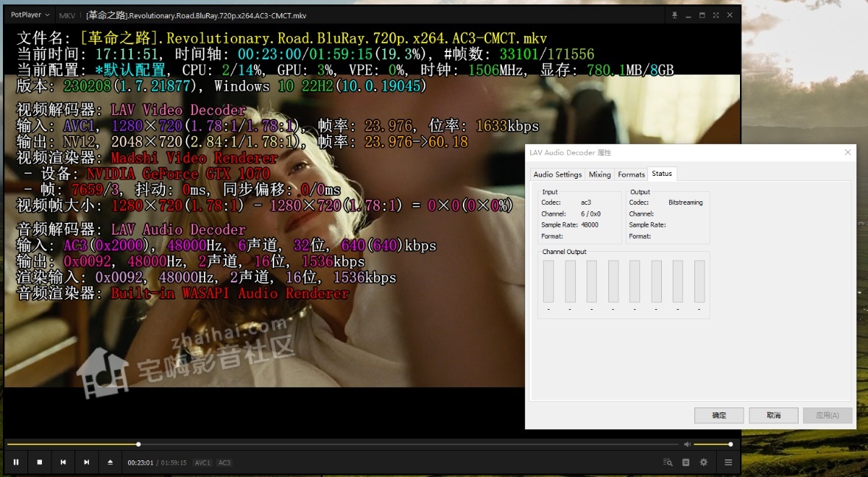Click the file name in PotPlayer title bar
This screenshot has height=477, width=868.
(x=196, y=15)
